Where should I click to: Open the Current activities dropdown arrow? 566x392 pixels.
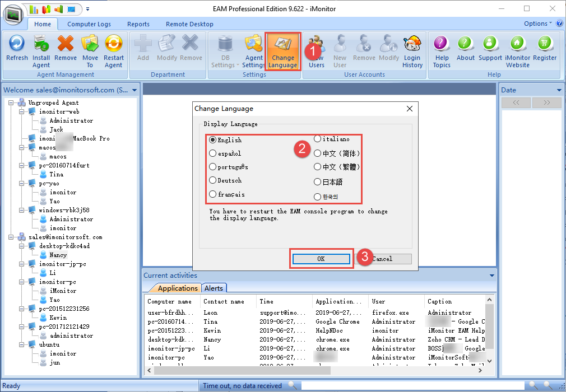pyautogui.click(x=491, y=276)
